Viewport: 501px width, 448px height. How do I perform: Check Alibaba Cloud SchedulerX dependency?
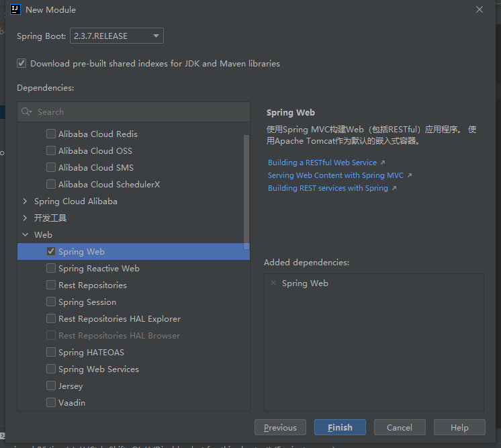click(x=51, y=184)
